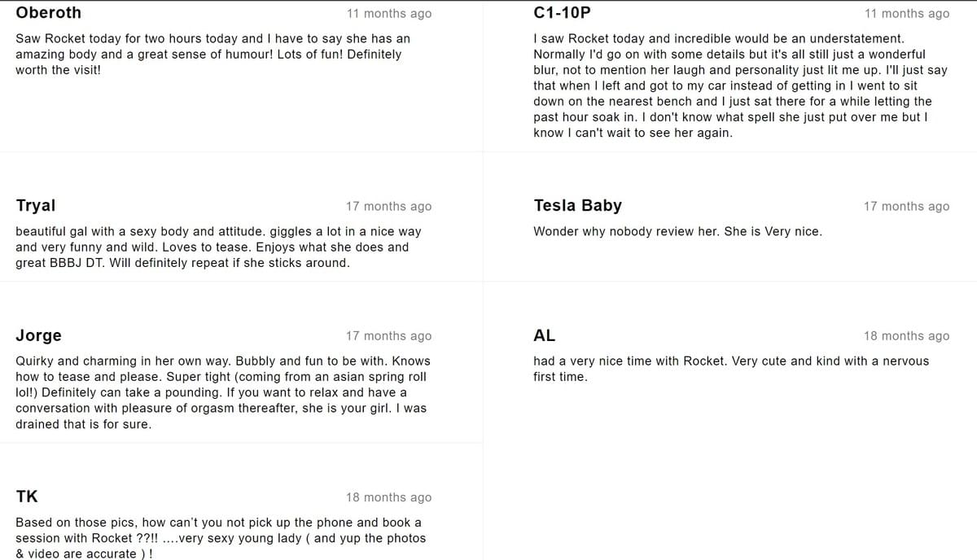Click reviewer name Oberoth
Screen dimensions: 977x560
pyautogui.click(x=48, y=13)
